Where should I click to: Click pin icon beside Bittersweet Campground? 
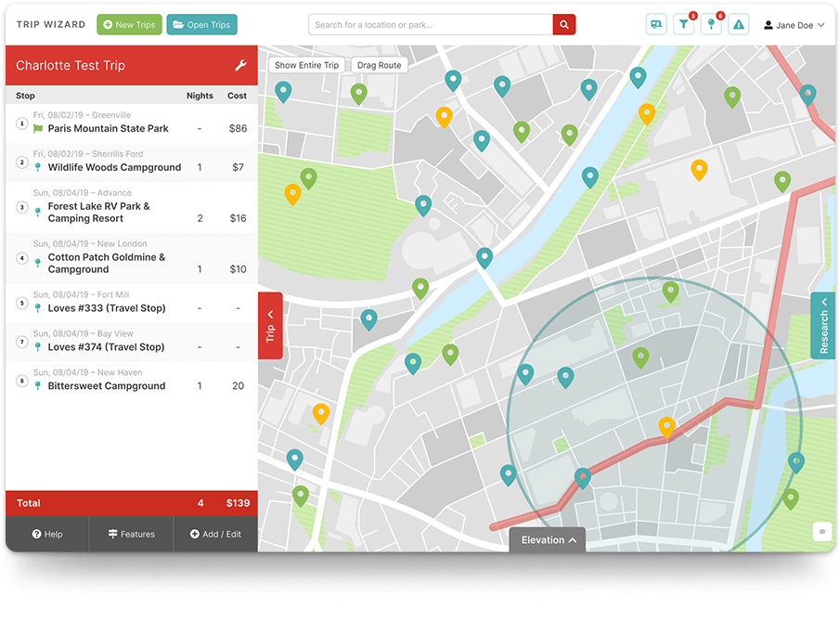[37, 386]
